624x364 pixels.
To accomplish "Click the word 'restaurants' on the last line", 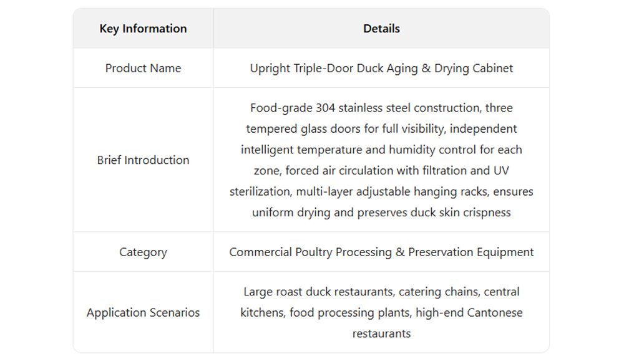I will 381,333.
